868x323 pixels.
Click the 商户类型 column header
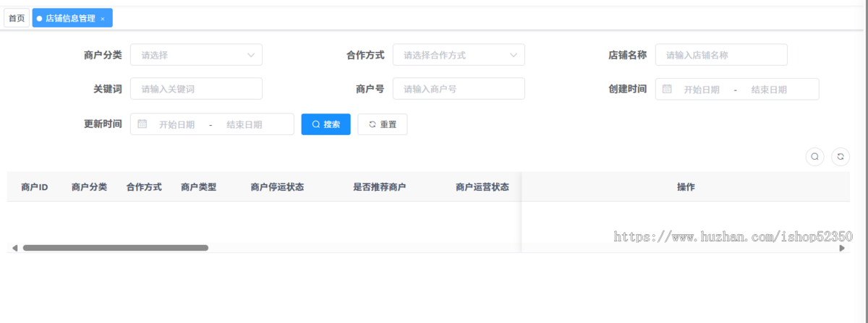(198, 187)
